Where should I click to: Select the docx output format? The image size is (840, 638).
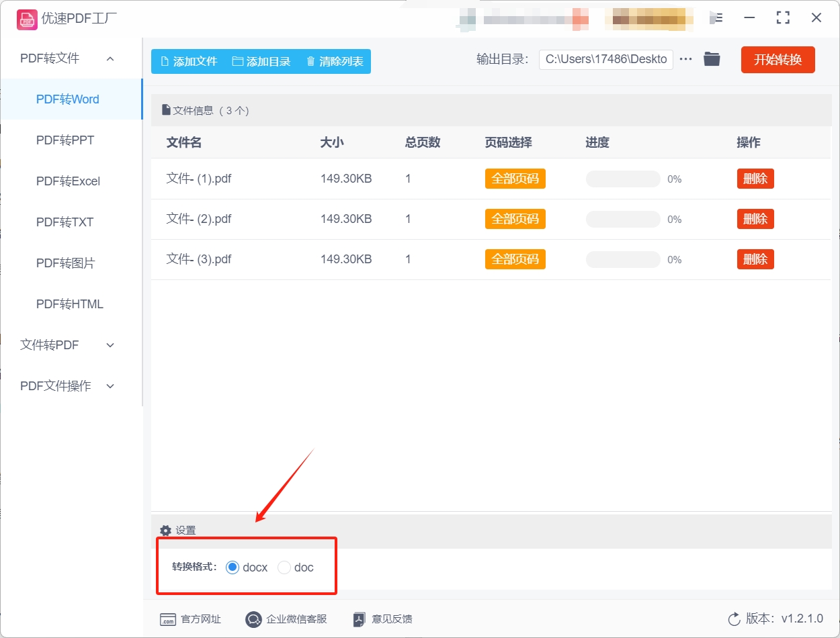[232, 567]
